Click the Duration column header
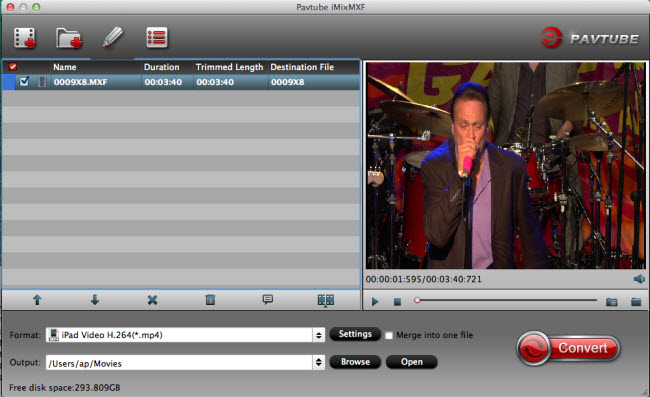 pos(162,67)
